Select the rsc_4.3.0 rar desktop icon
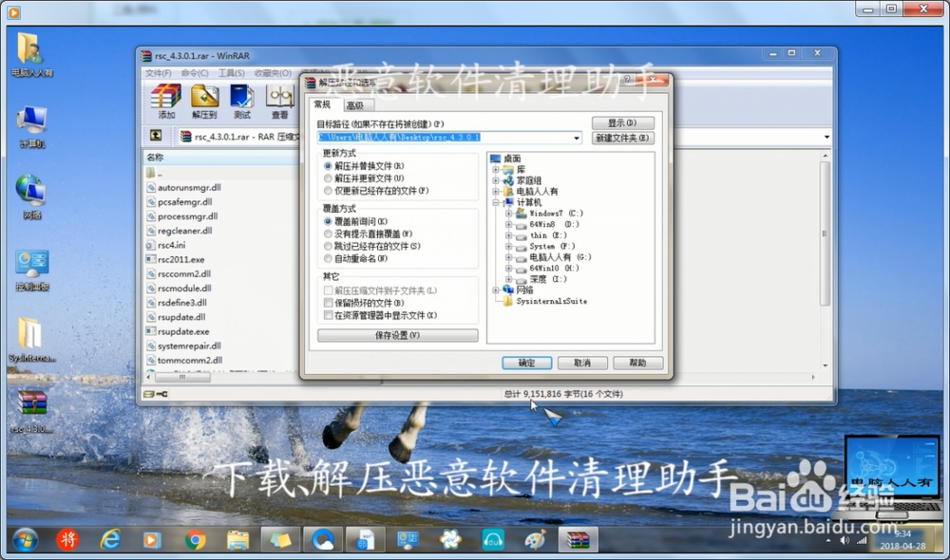 tap(31, 412)
